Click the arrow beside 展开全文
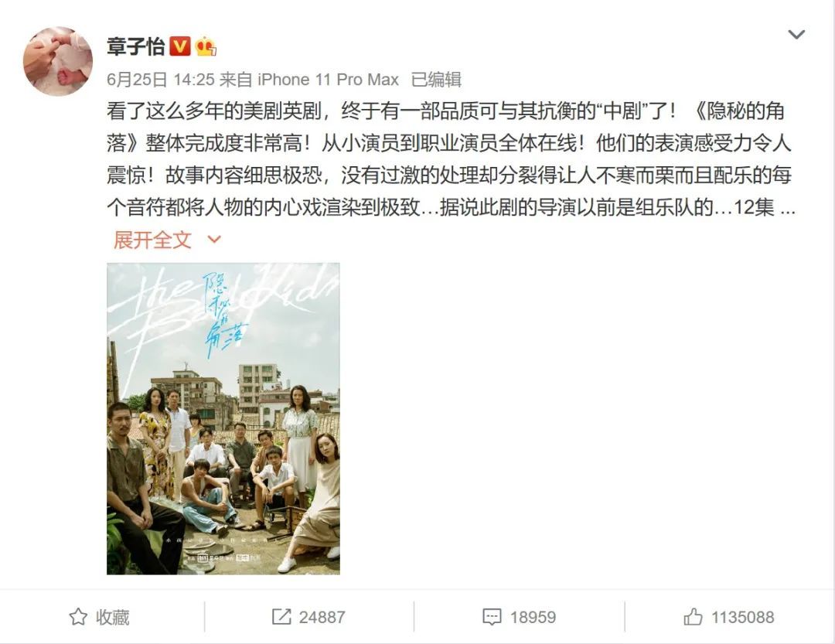The height and width of the screenshot is (644, 835). pos(214,240)
